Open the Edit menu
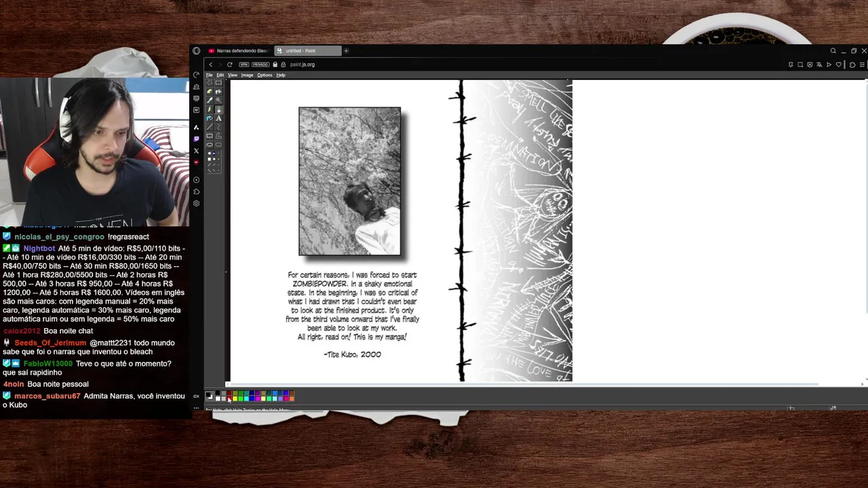Viewport: 868px width, 488px height. [x=220, y=75]
